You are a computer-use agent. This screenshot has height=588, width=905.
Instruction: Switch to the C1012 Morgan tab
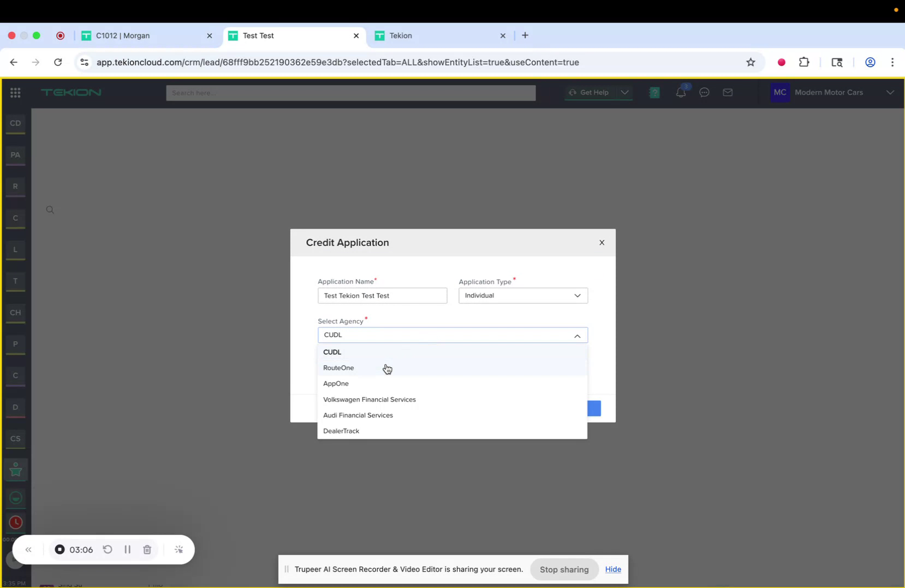[x=123, y=35]
